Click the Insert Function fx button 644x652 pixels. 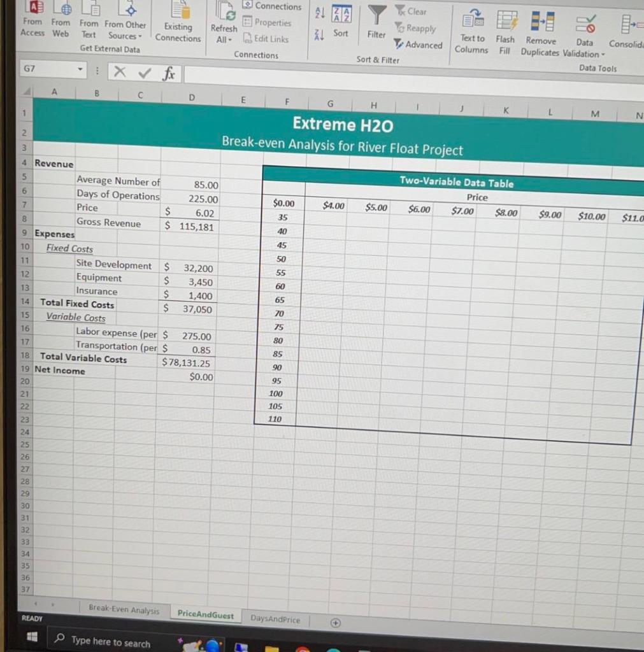tap(169, 73)
